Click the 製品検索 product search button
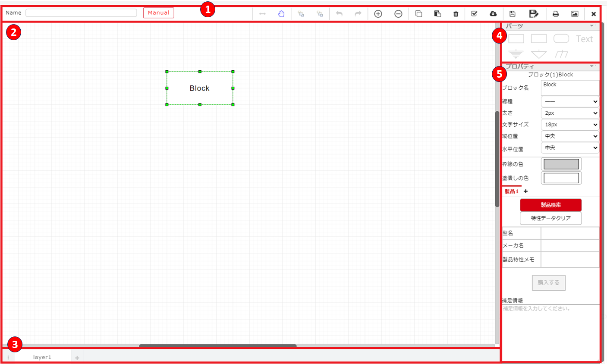 click(x=550, y=205)
